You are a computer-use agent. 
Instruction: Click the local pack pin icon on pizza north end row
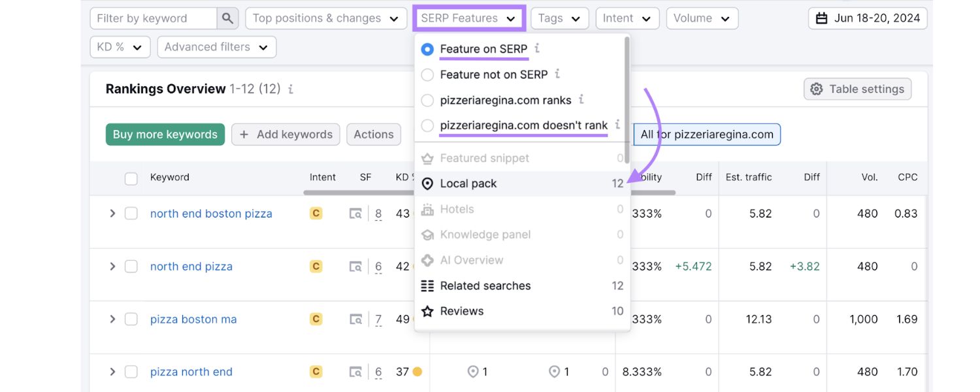point(473,371)
